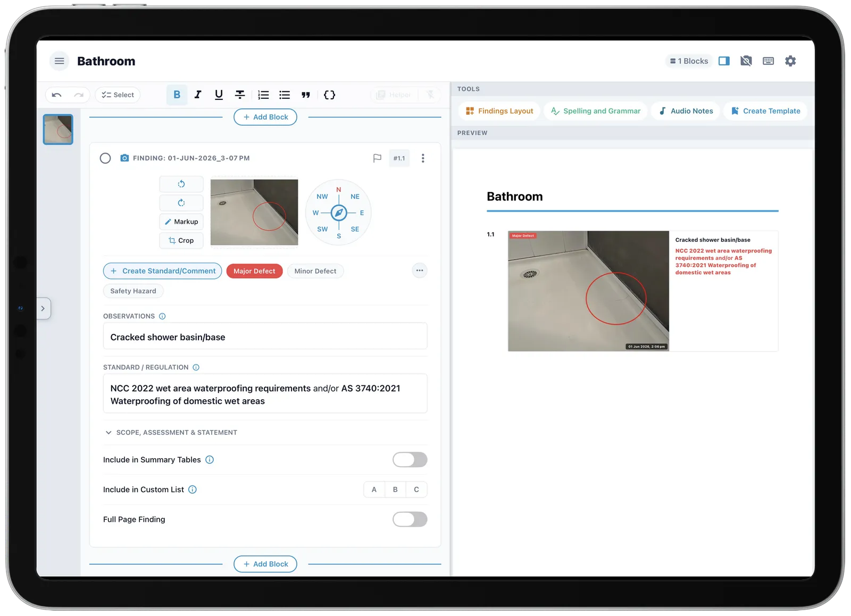Image resolution: width=851 pixels, height=616 pixels.
Task: Open Include in Summary Tables info icon
Action: pos(210,460)
